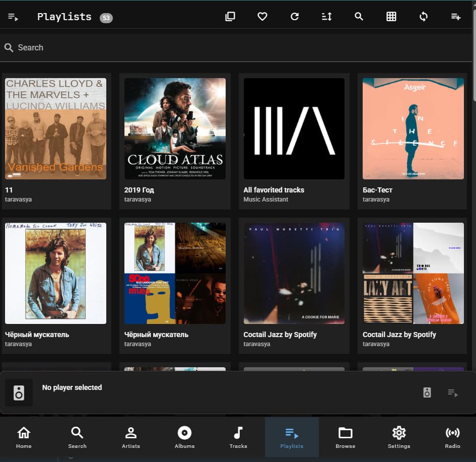Toggle the heart favorites filter
Viewport: 476px width, 462px height.
click(x=262, y=17)
